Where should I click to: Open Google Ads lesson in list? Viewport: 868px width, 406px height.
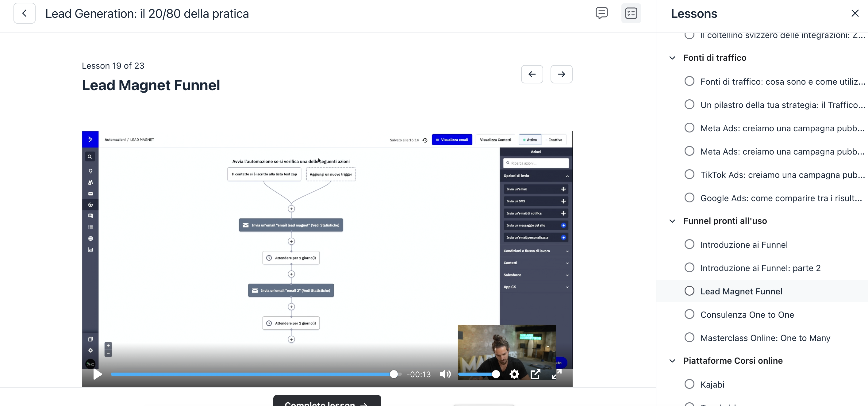(782, 198)
